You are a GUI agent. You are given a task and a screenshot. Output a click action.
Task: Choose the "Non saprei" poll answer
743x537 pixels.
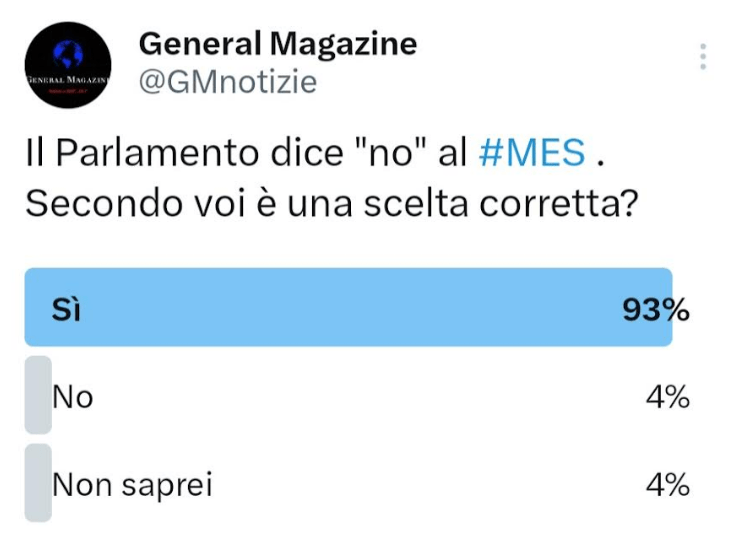(x=132, y=485)
